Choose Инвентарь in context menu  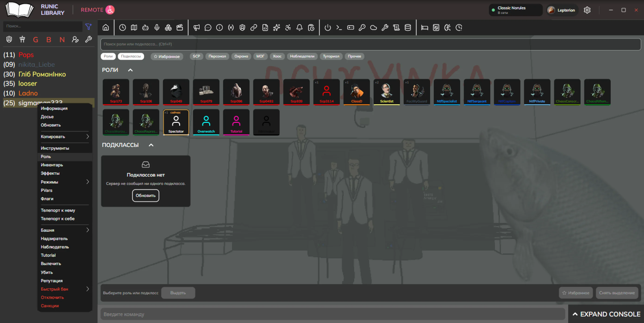65,165
